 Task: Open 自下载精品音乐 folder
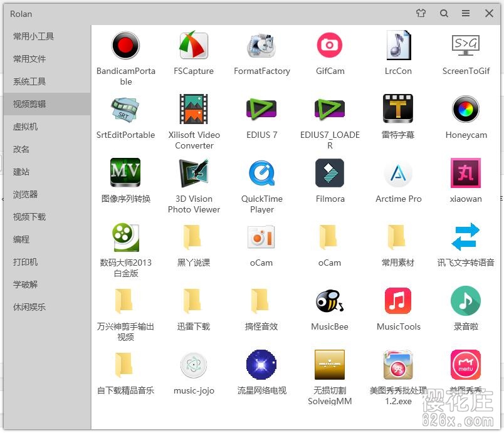tap(124, 365)
